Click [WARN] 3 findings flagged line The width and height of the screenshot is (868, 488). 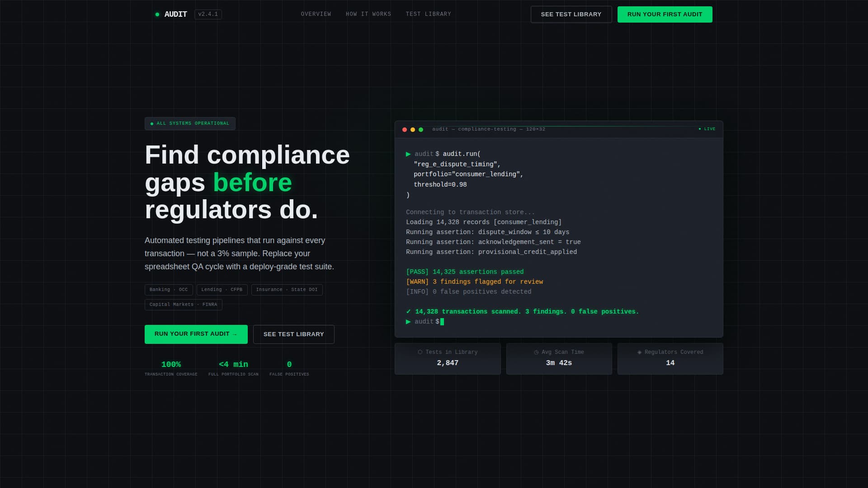pos(475,282)
